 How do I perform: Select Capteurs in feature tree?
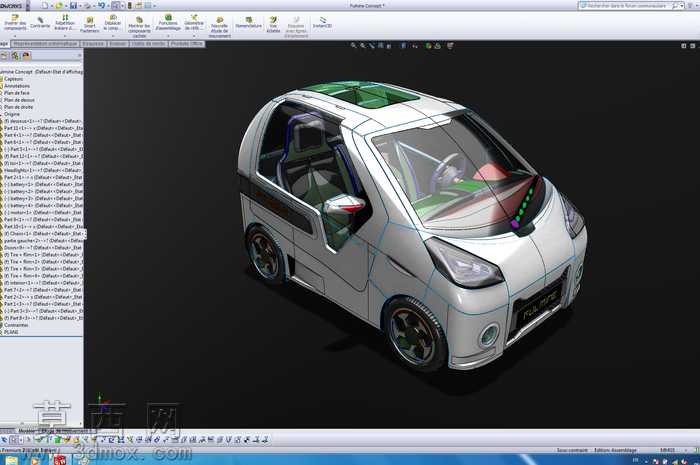(x=13, y=79)
